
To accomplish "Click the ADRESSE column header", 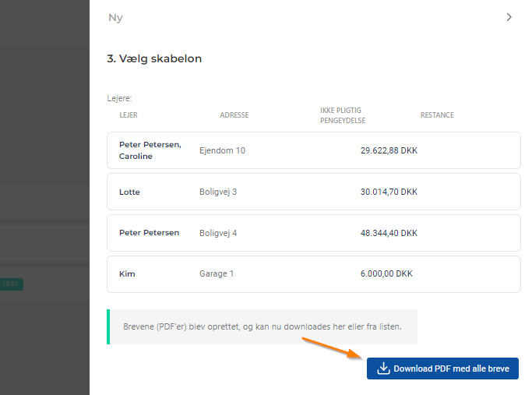I will pyautogui.click(x=234, y=115).
